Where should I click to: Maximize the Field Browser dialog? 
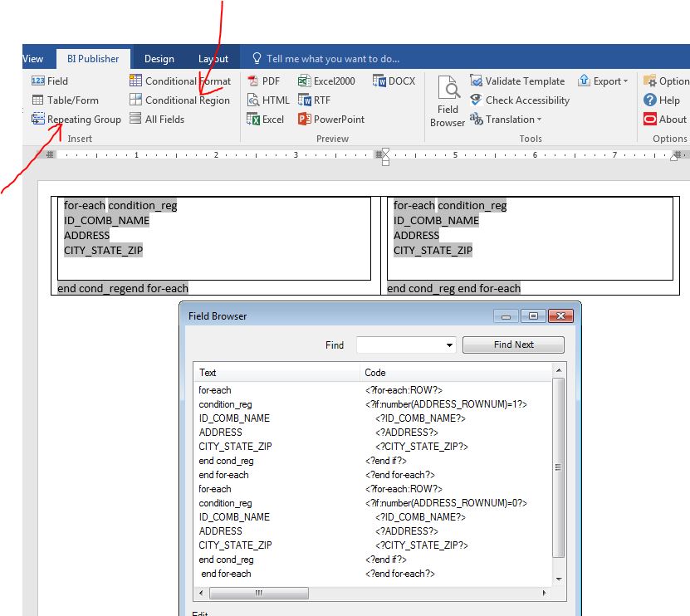(x=533, y=316)
